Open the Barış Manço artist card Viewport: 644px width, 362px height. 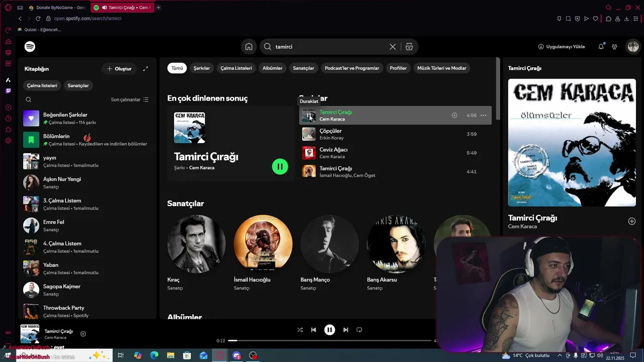330,252
